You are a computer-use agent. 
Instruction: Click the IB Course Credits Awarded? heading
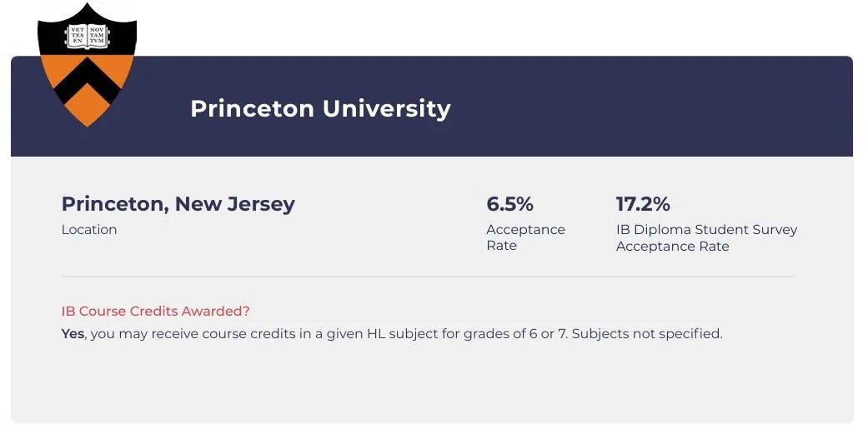pos(156,311)
